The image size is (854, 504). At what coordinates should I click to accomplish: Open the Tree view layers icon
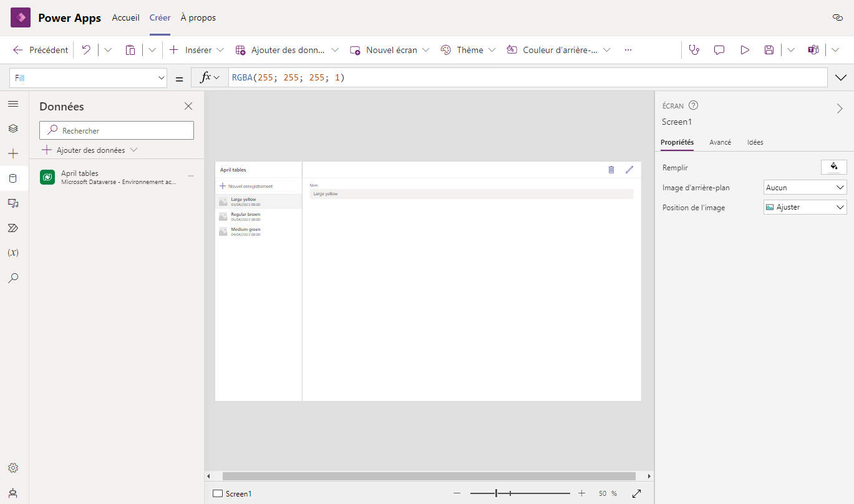[13, 128]
